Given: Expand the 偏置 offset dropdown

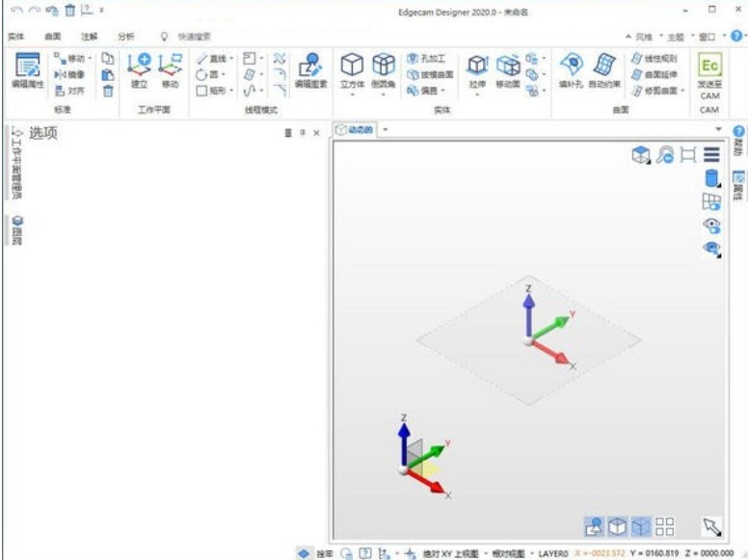Looking at the screenshot, I should click(x=442, y=91).
